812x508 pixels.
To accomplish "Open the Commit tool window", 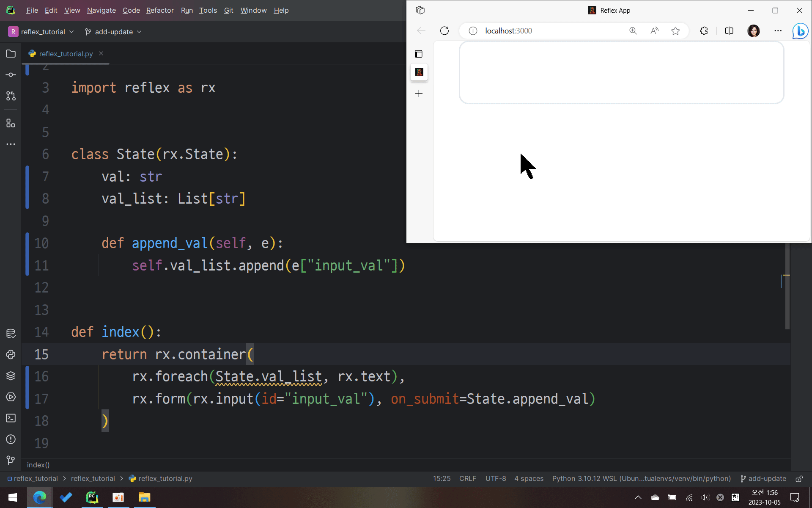I will 11,75.
